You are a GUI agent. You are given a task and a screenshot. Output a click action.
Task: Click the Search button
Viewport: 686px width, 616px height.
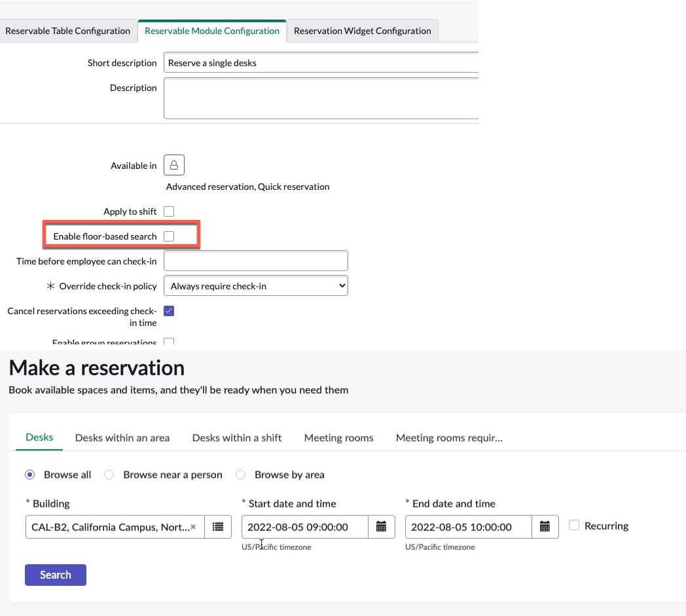55,574
